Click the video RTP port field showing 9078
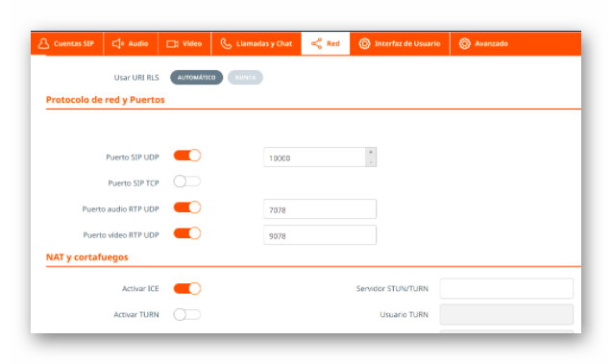 [x=320, y=235]
